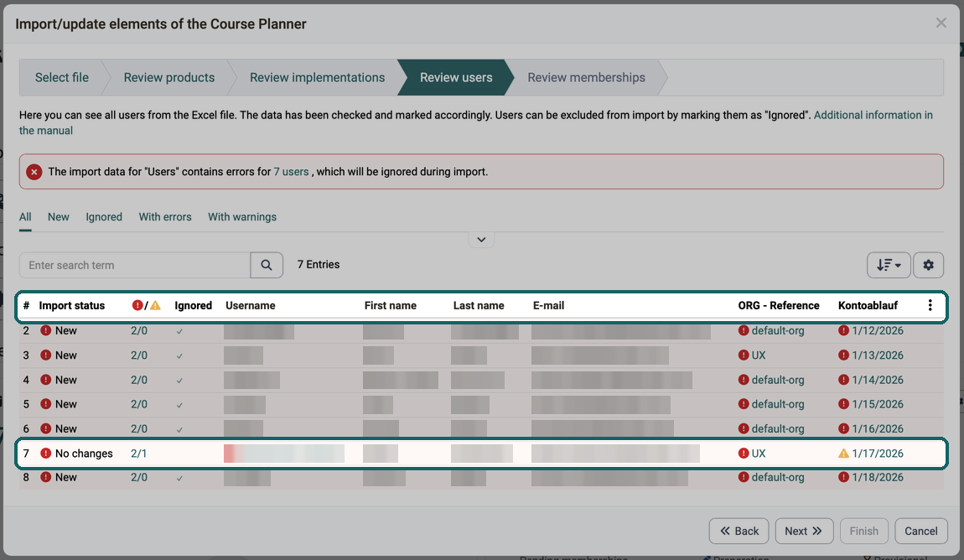Click the Next button
The width and height of the screenshot is (964, 560).
coord(804,531)
